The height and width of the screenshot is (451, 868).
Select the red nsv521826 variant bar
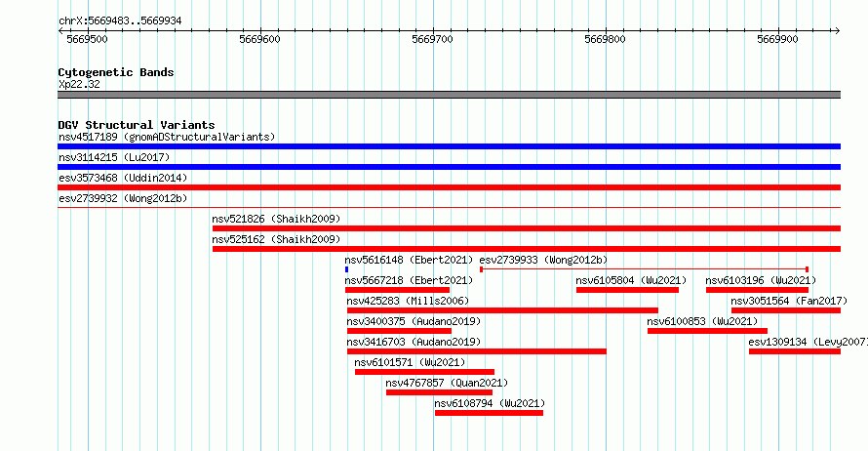tap(527, 228)
